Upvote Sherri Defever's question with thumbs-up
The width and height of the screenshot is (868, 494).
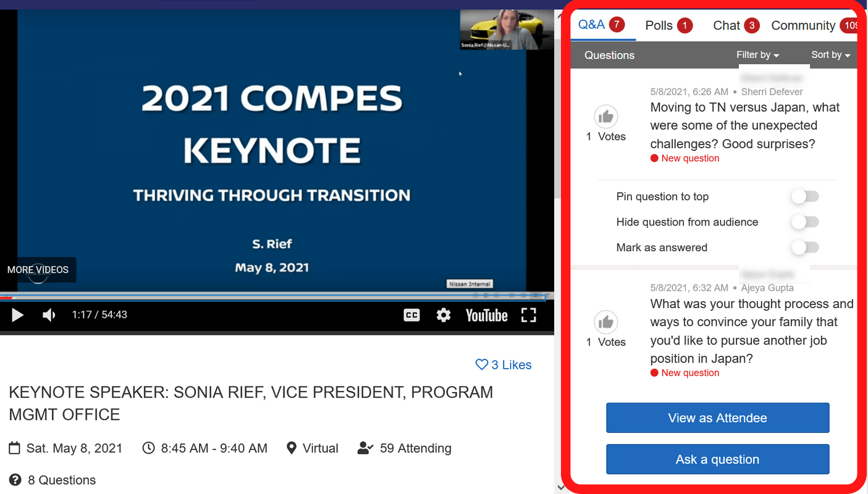[605, 116]
